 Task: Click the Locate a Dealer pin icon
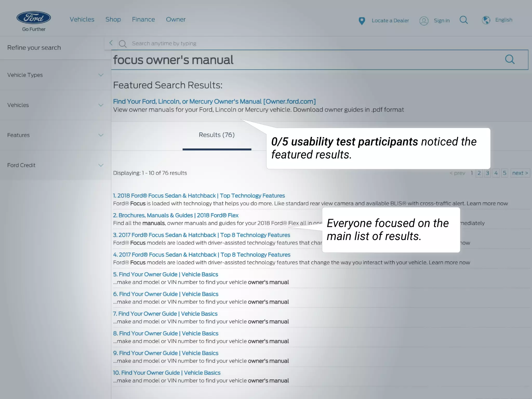click(362, 21)
